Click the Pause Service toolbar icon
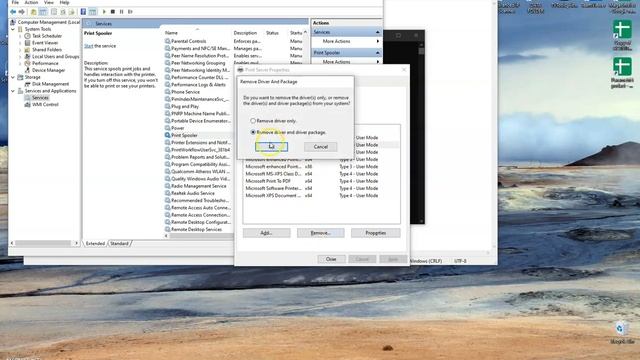The height and width of the screenshot is (360, 640). 121,11
